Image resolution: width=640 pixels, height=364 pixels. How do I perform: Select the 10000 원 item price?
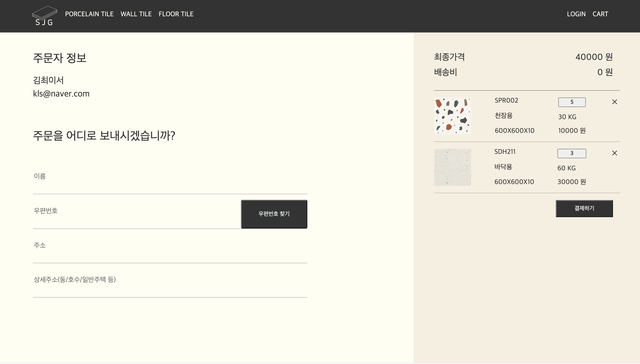point(572,131)
